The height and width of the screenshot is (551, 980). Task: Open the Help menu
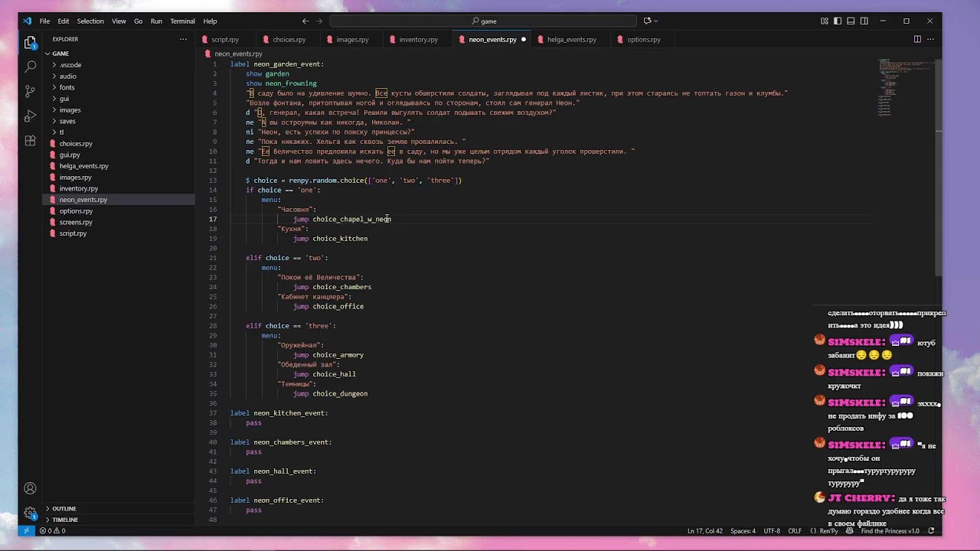[x=210, y=21]
